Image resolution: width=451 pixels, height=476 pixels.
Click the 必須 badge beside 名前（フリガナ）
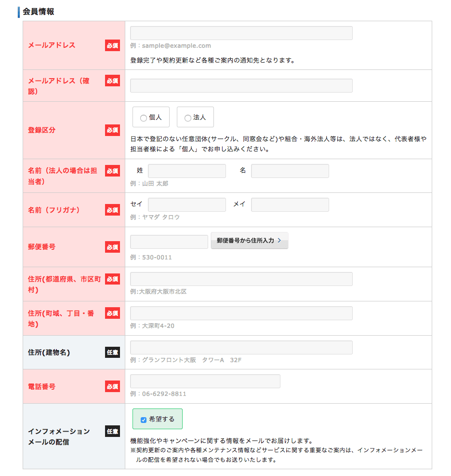pos(113,210)
